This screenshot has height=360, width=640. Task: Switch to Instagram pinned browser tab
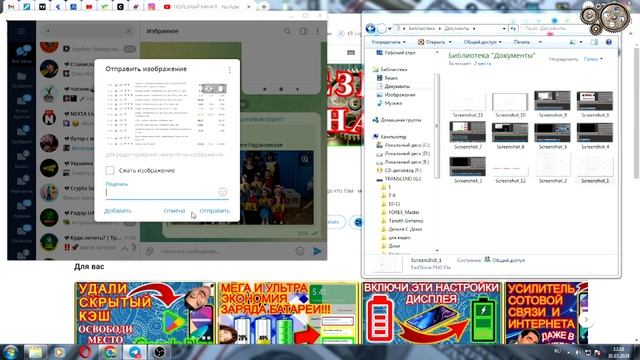pyautogui.click(x=151, y=7)
